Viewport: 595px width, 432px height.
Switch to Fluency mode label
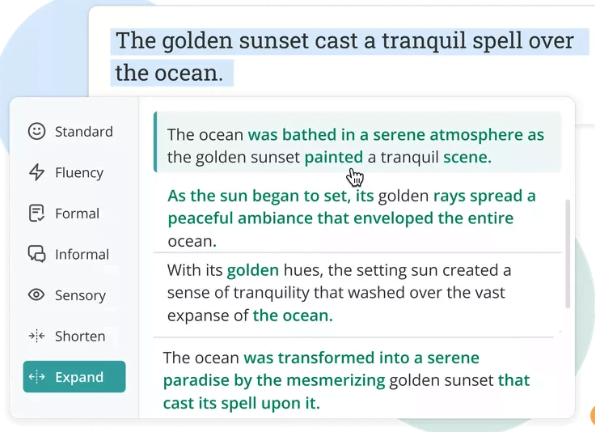pos(79,173)
